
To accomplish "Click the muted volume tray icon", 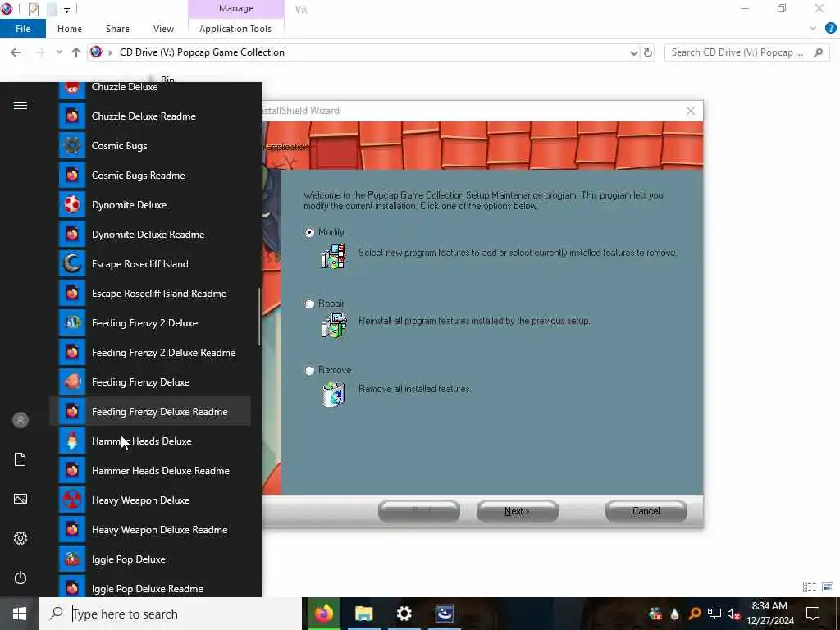I will coord(733,614).
